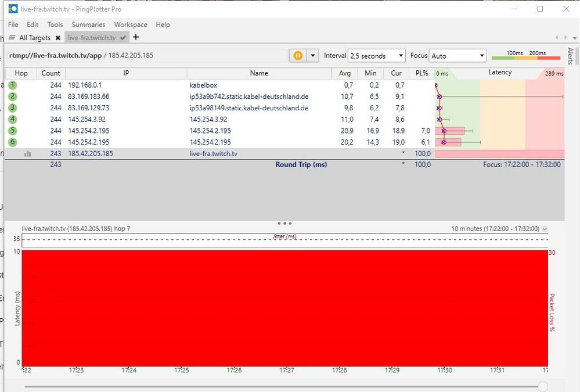Select hop 5 green circle icon
This screenshot has width=580, height=392.
(13, 131)
